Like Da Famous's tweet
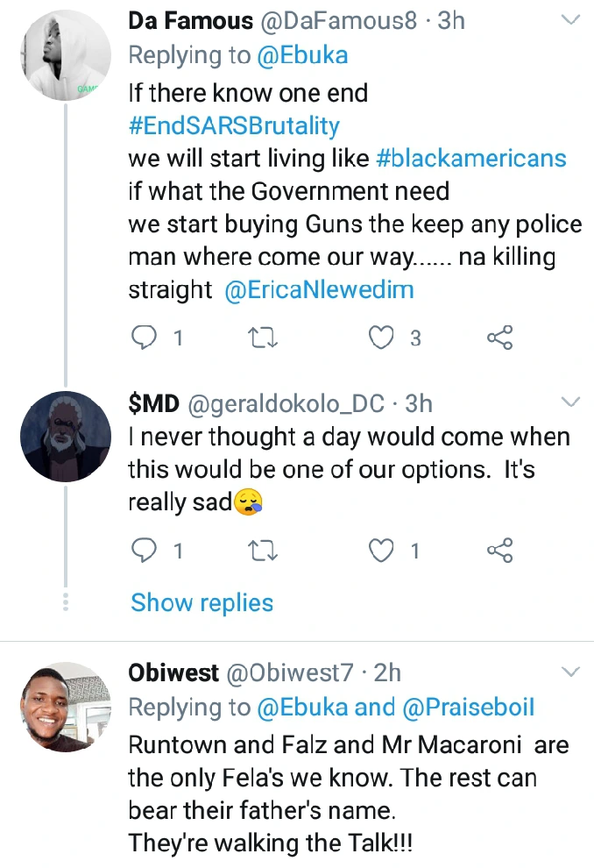This screenshot has height=868, width=594. point(382,338)
